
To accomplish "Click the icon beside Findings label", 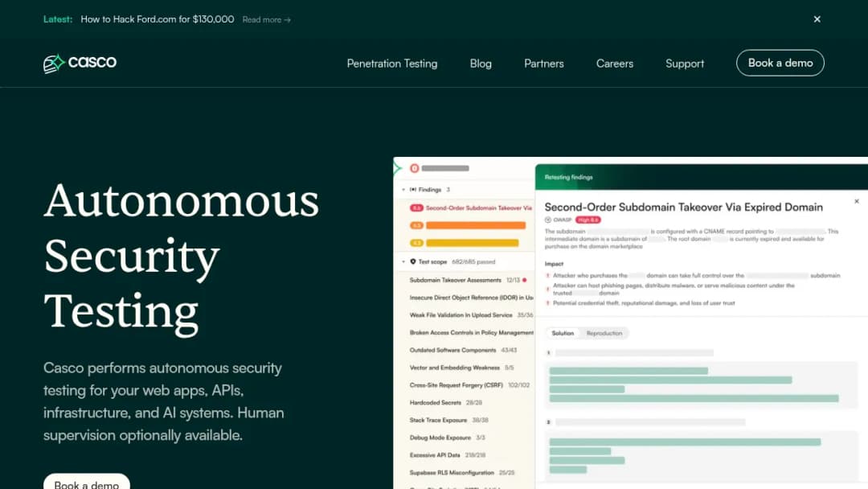I will (x=413, y=189).
